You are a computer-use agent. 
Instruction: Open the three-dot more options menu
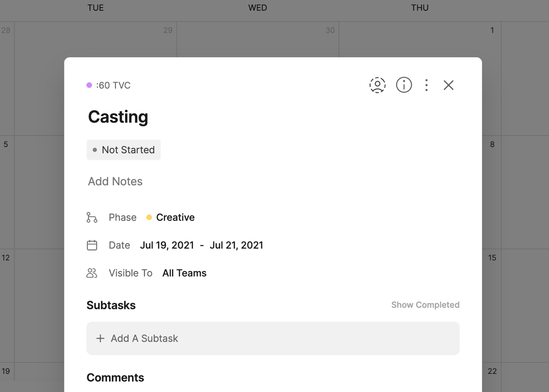point(426,85)
